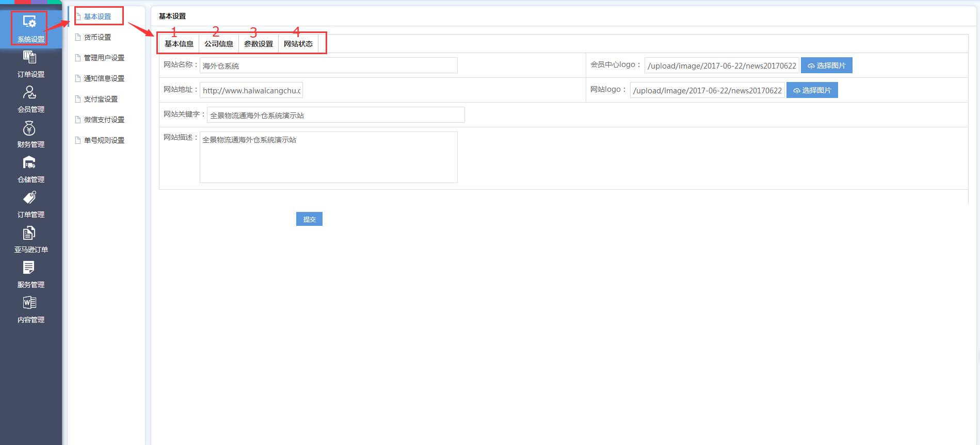This screenshot has height=445, width=980.
Task: Open the 网站状态 tab
Action: point(298,44)
